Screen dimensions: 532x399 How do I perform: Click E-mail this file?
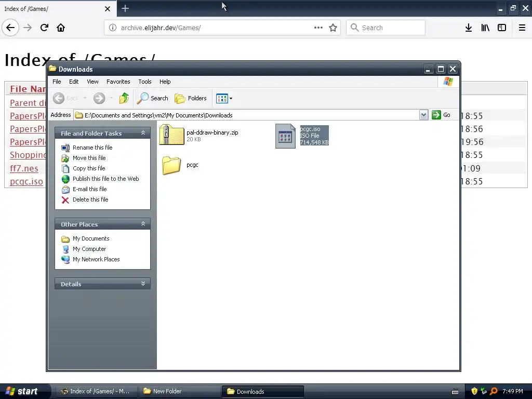(x=89, y=189)
